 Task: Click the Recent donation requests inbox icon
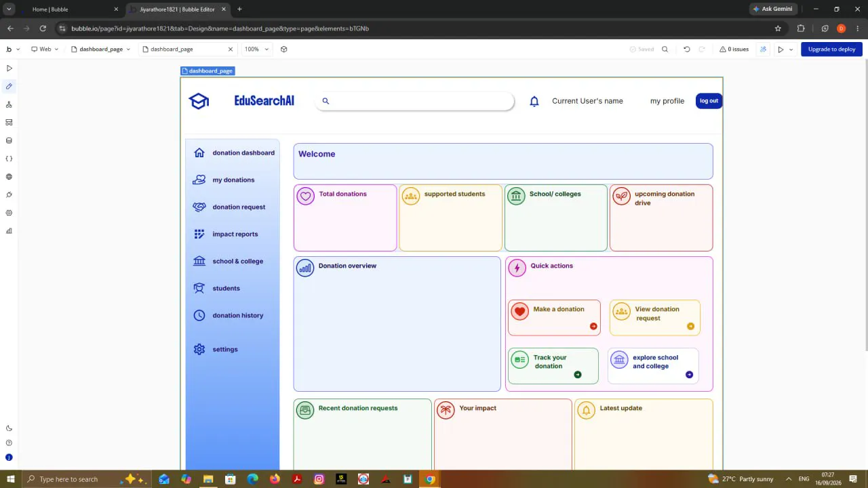coord(305,410)
